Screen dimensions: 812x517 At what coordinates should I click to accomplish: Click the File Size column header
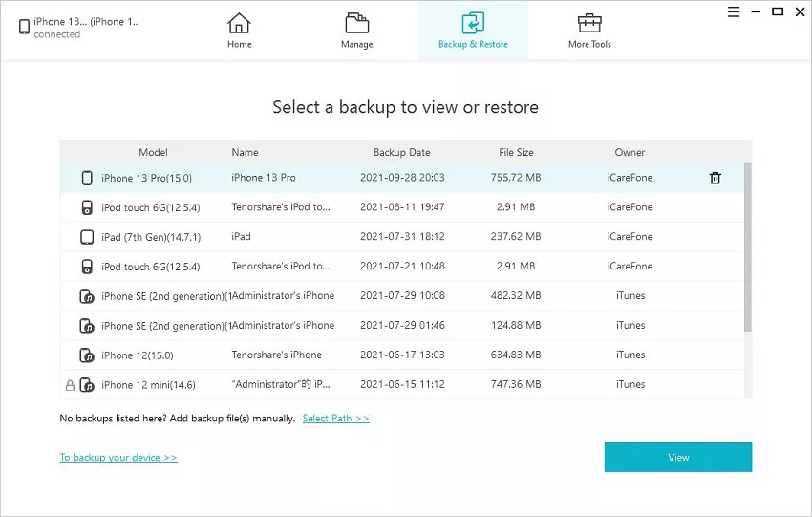coord(516,152)
